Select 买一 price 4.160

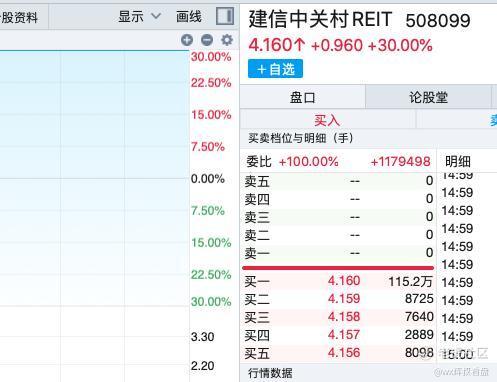click(344, 281)
